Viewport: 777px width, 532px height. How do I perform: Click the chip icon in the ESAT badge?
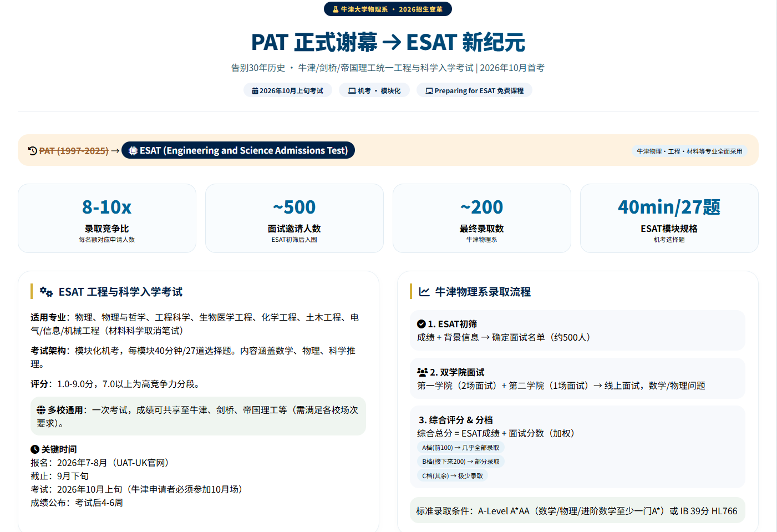coord(133,151)
